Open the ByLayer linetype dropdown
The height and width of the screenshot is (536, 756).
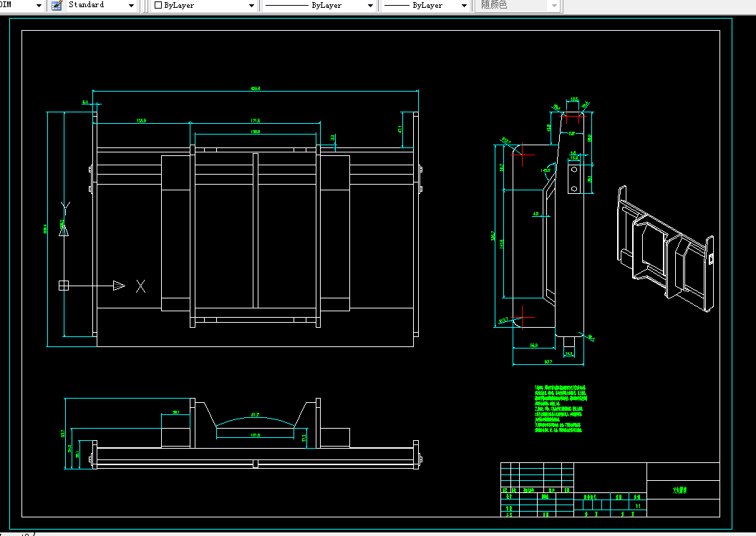[319, 5]
